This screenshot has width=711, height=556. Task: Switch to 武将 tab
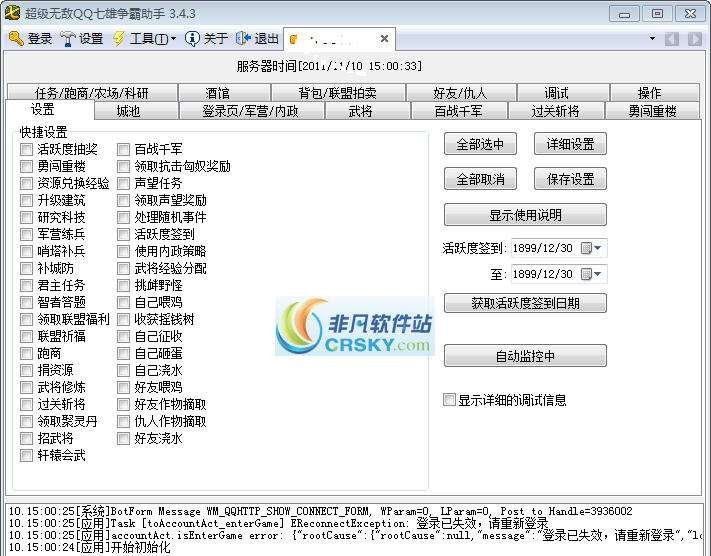pyautogui.click(x=367, y=111)
